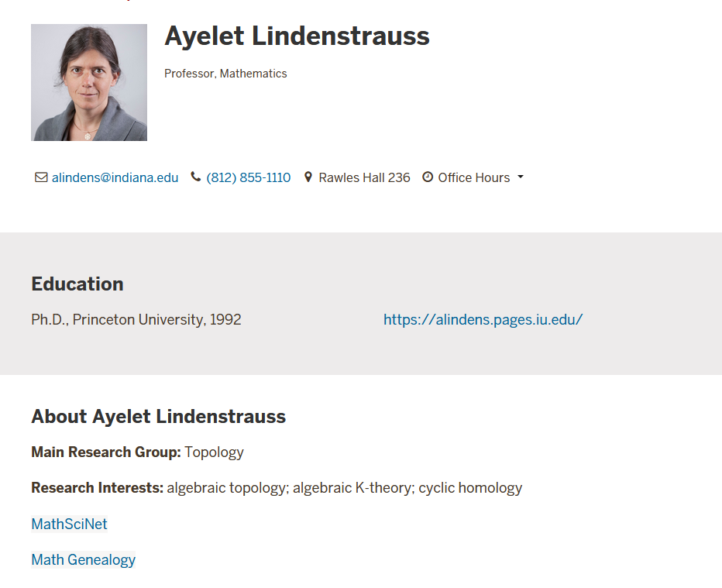Click the Main Research Group label
722x588 pixels.
[x=106, y=452]
